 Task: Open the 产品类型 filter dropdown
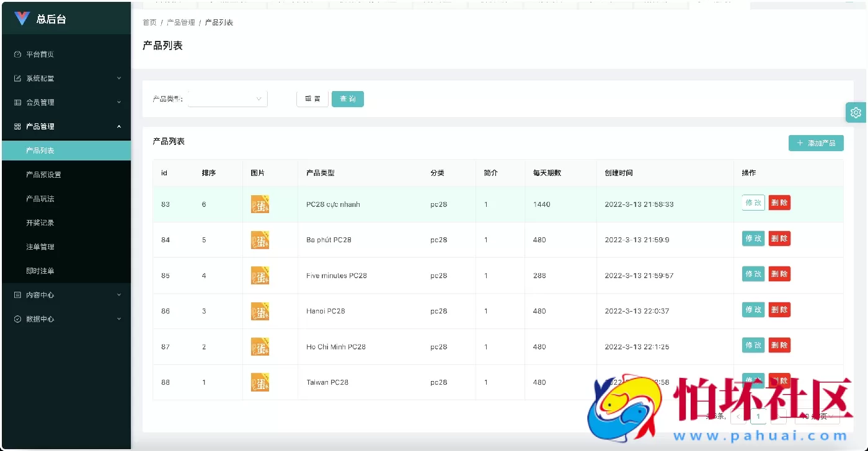tap(228, 99)
